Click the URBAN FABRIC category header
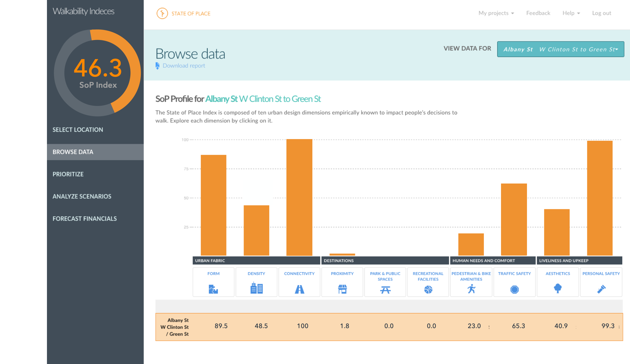Screen dimensions: 630x364 point(256,261)
